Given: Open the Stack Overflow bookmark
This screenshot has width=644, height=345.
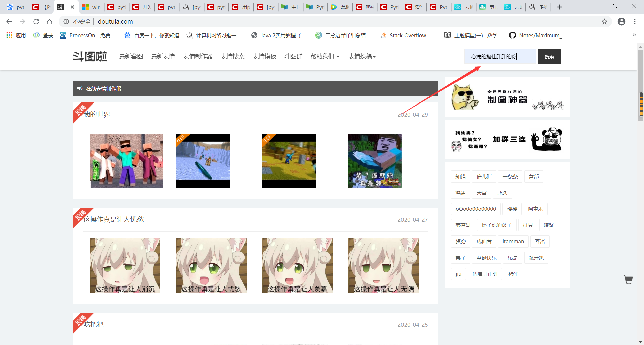Looking at the screenshot, I should tap(407, 35).
